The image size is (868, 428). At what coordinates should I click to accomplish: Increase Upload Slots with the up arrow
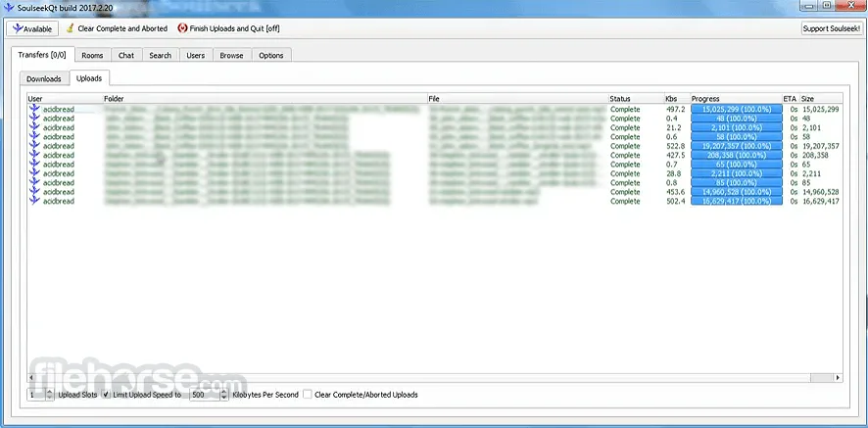(50, 392)
